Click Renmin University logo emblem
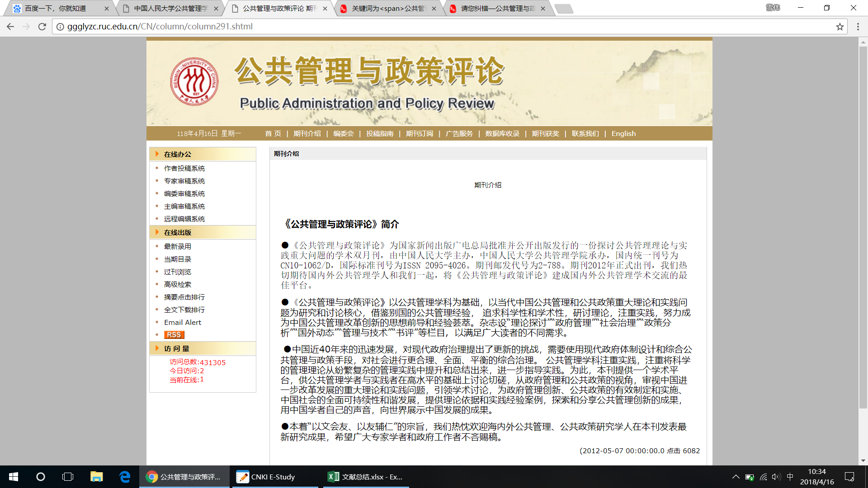This screenshot has height=488, width=868. [194, 82]
